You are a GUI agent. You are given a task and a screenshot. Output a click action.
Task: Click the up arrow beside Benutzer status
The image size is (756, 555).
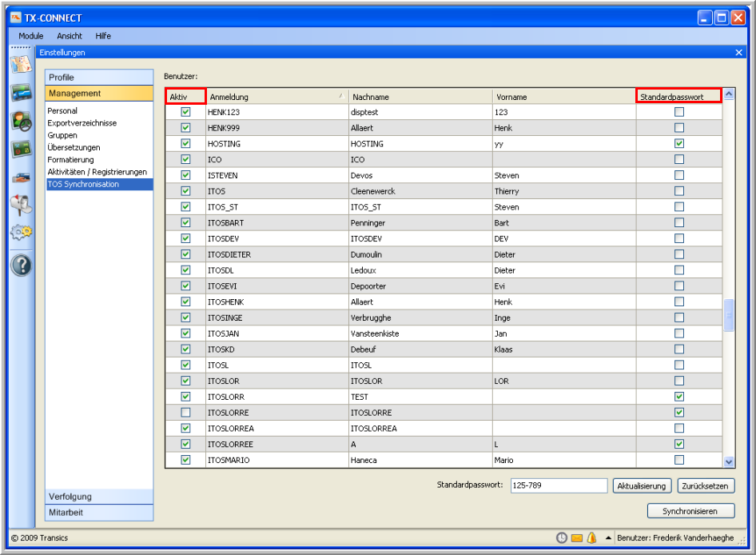pyautogui.click(x=608, y=537)
